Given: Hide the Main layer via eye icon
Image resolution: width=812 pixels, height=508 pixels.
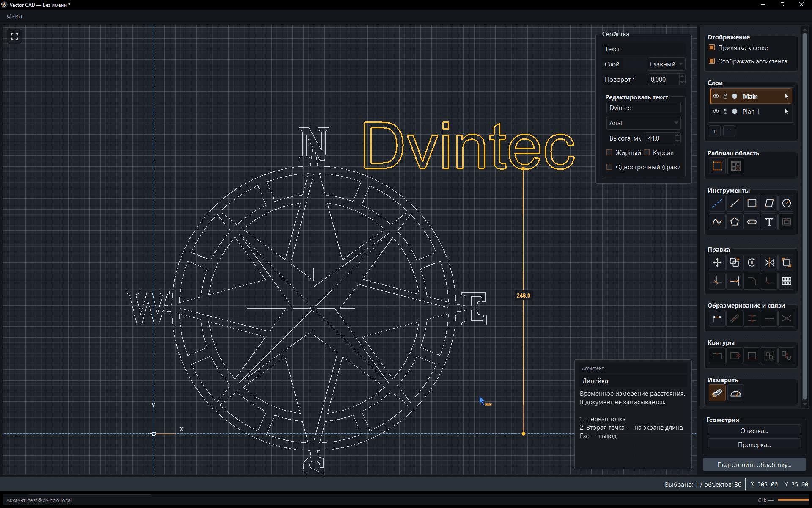Looking at the screenshot, I should click(716, 97).
